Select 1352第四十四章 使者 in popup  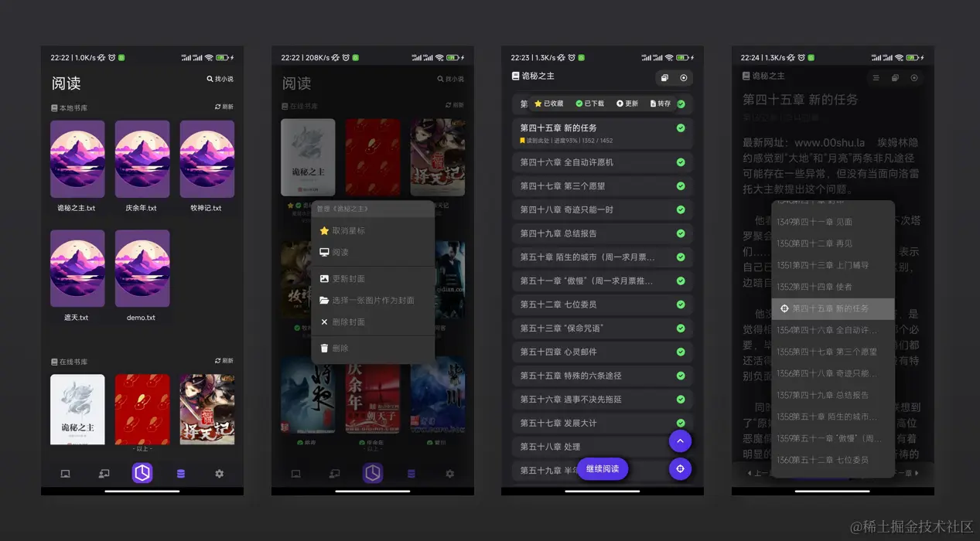click(x=833, y=287)
